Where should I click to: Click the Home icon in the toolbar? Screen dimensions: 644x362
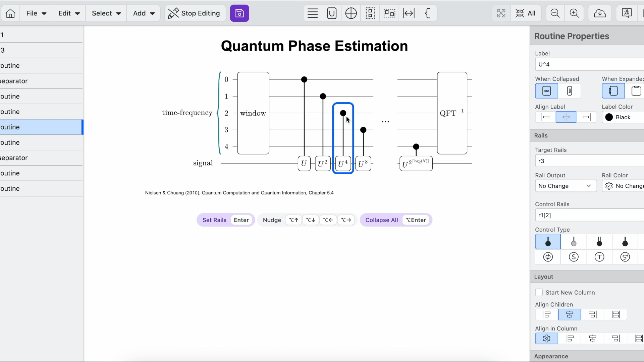point(10,13)
